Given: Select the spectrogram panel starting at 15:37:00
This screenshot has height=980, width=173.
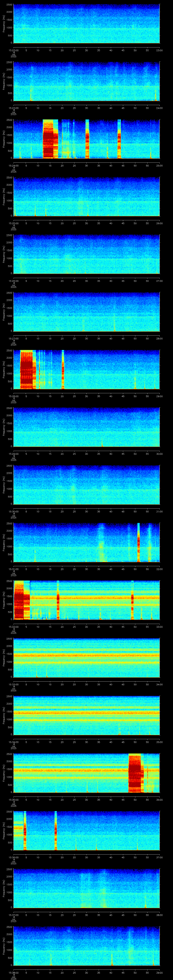Looking at the screenshot, I should [x=86, y=888].
